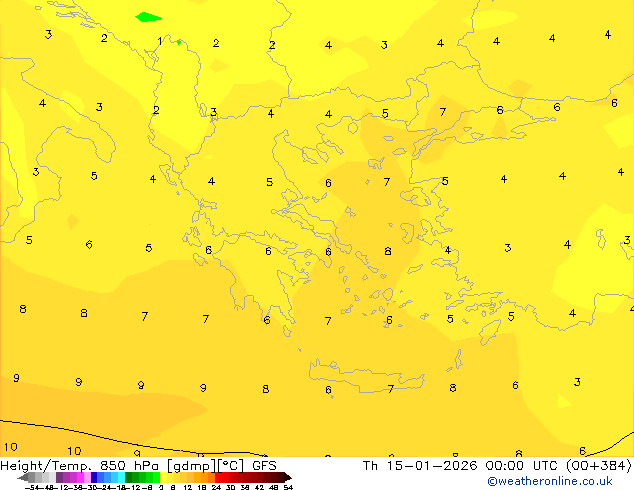Click the gray left arrow end of legend
This screenshot has height=490, width=634.
coord(23,477)
